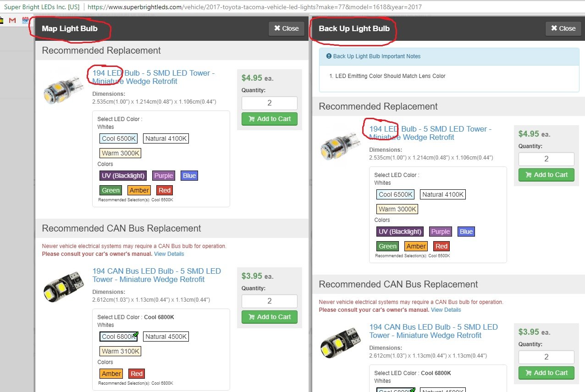
Task: Click the Back Up Light Bulb Important Notes heading
Action: pyautogui.click(x=377, y=56)
